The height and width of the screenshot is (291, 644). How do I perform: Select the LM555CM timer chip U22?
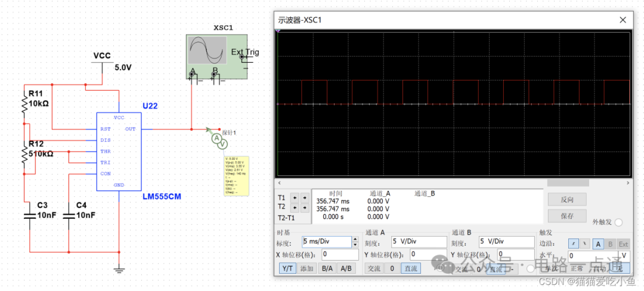tap(119, 152)
